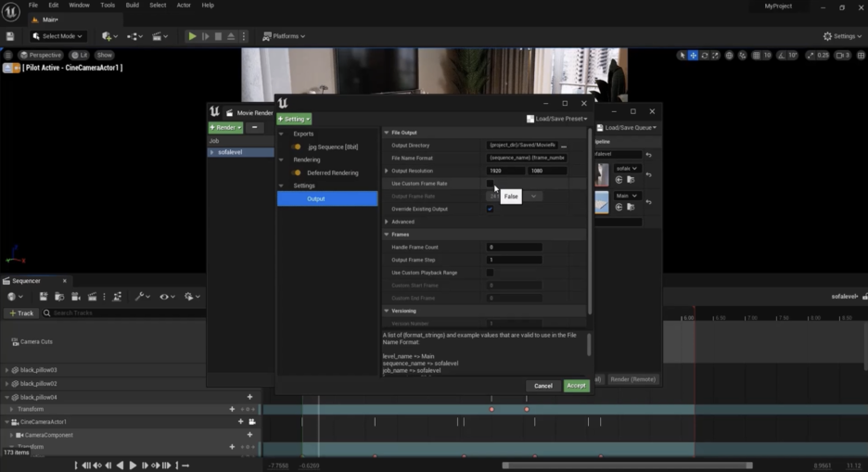The image size is (868, 472).
Task: Click the Track add button in Sequencer
Action: (21, 313)
